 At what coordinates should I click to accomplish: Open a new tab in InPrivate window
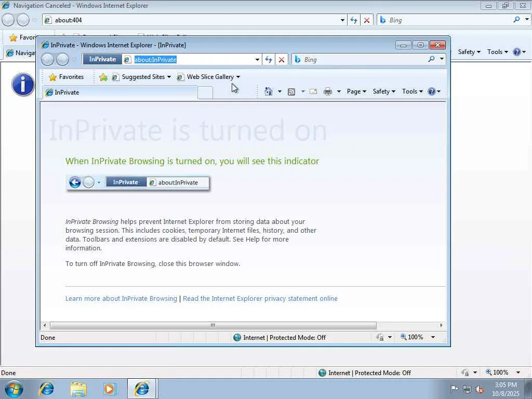pyautogui.click(x=205, y=92)
